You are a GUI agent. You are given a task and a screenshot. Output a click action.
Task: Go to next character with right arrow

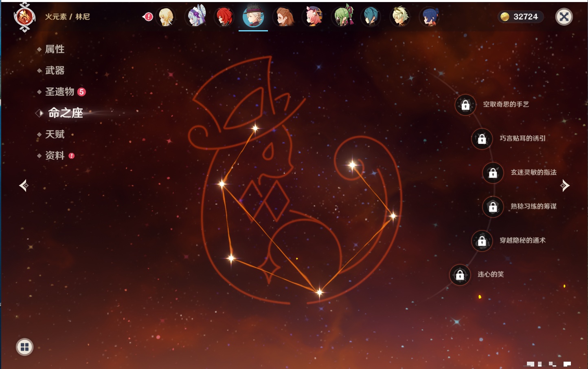click(564, 186)
